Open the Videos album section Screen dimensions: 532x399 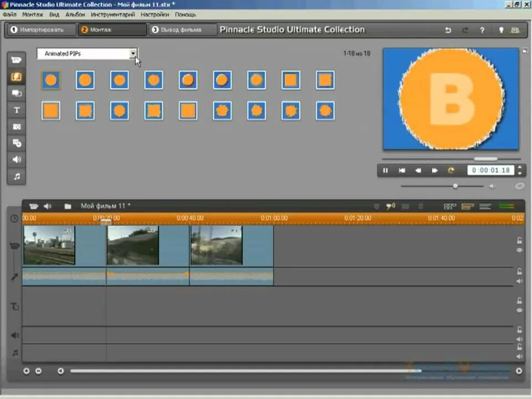(x=16, y=60)
